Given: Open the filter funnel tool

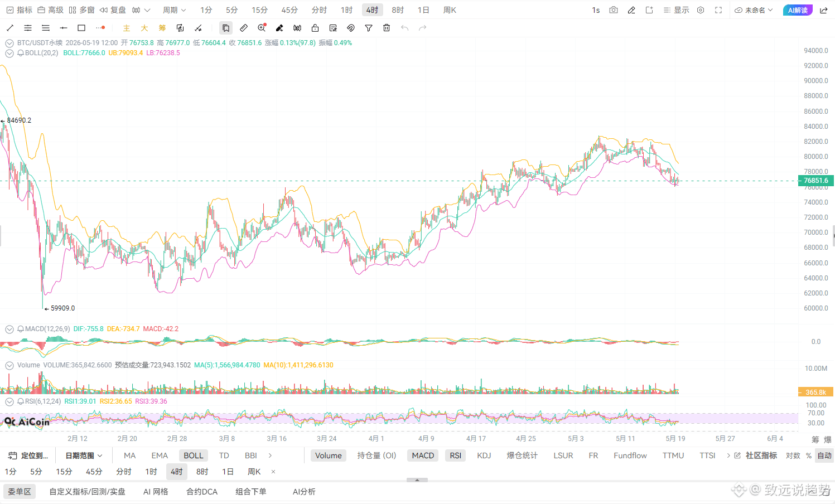Looking at the screenshot, I should click(369, 28).
